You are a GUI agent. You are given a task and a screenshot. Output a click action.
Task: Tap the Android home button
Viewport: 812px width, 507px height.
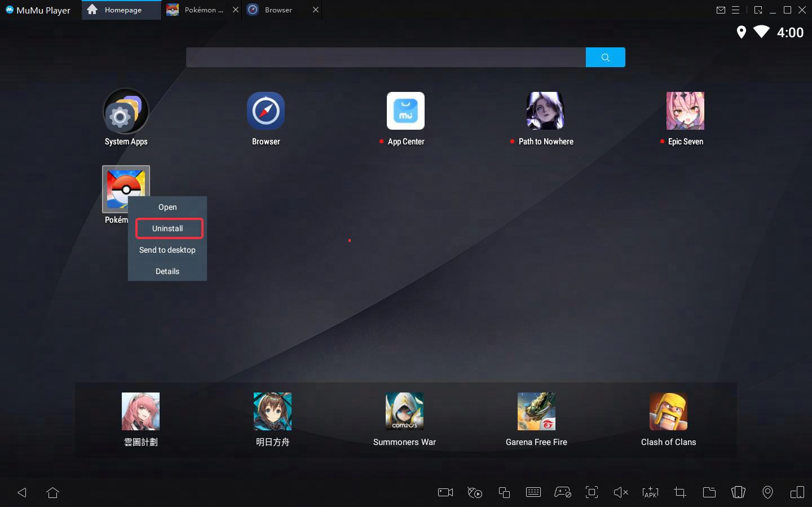coord(52,492)
